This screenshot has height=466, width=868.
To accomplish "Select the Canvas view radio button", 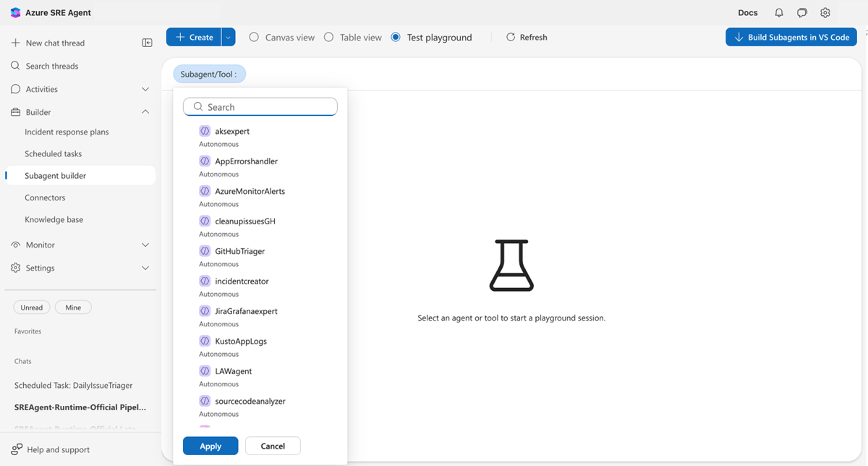I will [253, 37].
